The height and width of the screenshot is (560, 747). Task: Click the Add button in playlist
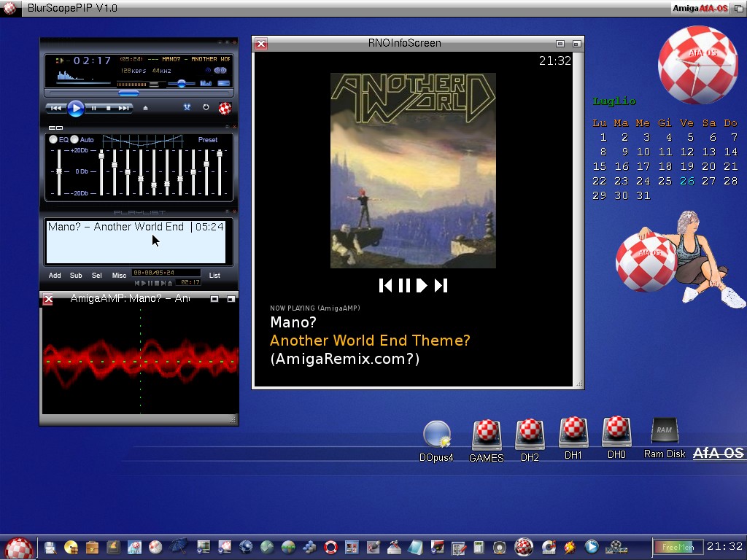coord(55,276)
